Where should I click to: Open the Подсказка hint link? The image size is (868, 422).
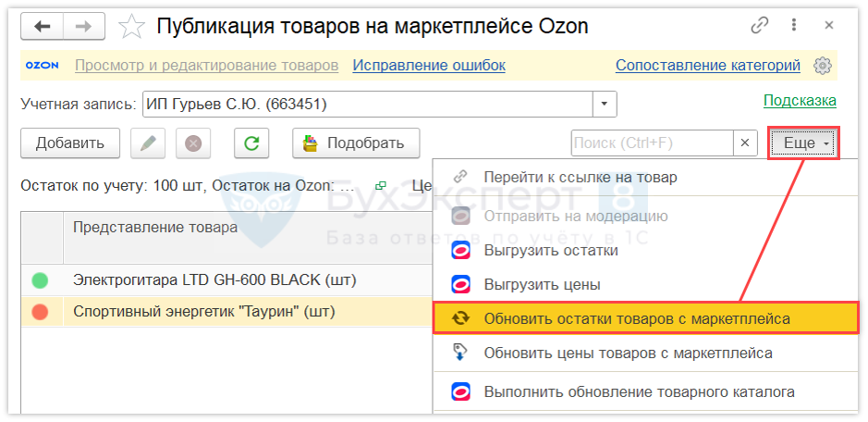click(800, 100)
